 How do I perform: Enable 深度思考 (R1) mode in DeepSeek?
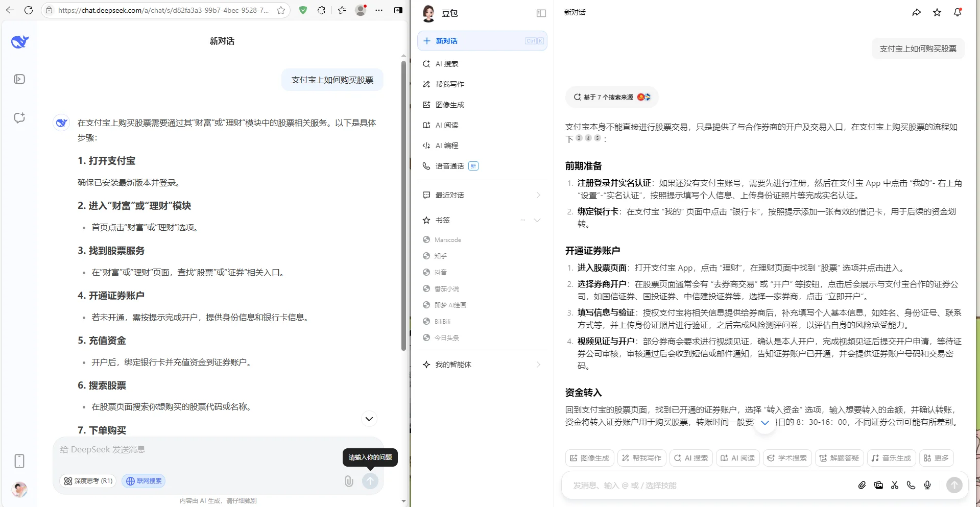click(x=87, y=481)
